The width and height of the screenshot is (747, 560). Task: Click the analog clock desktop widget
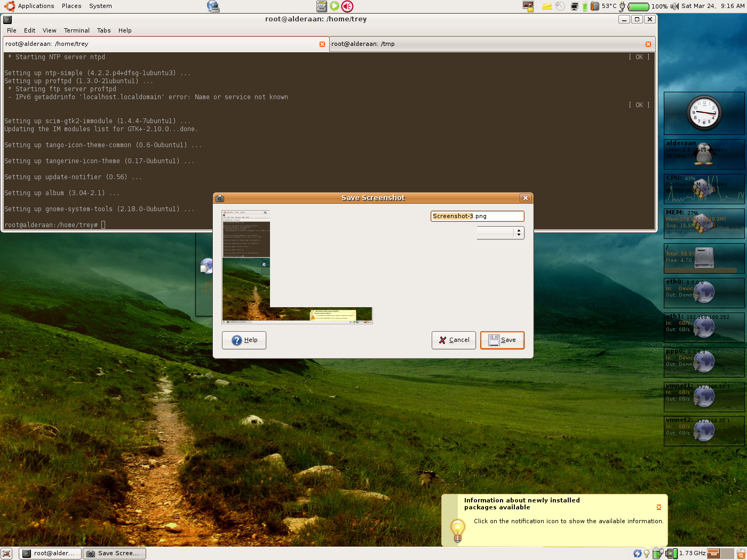click(704, 113)
